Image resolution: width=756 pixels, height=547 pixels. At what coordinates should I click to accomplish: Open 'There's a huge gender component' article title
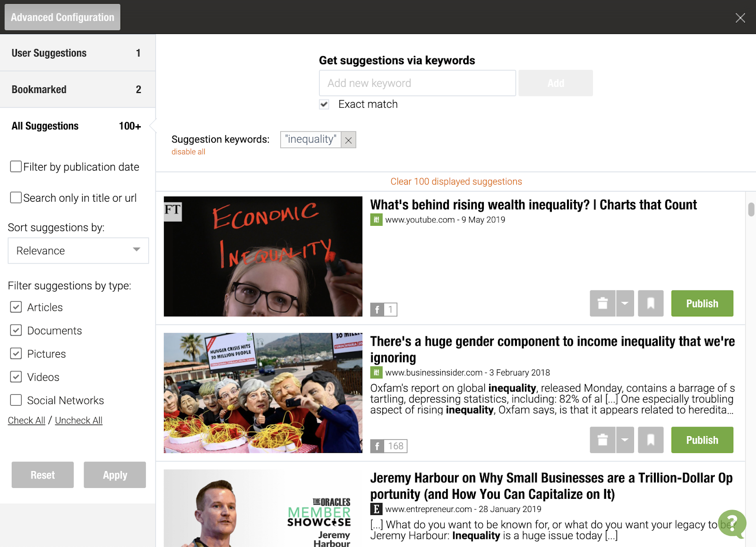pos(552,349)
